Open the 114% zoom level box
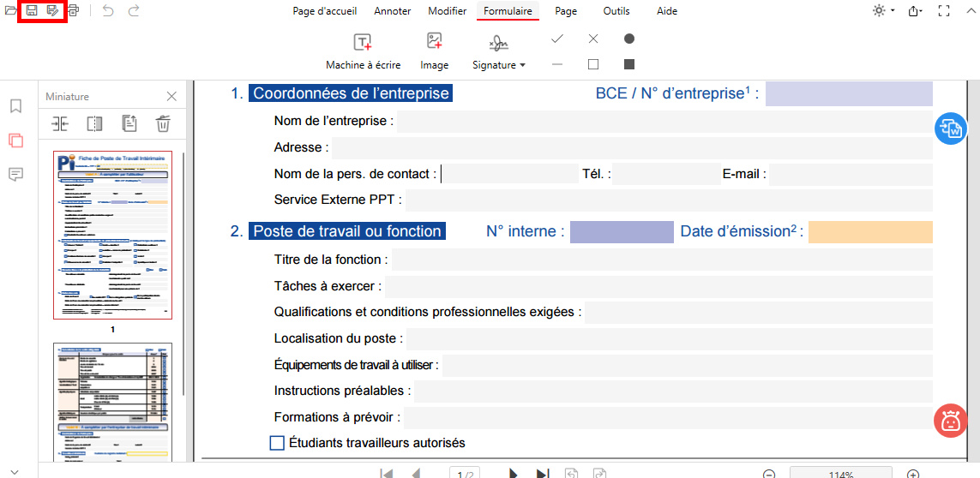The height and width of the screenshot is (478, 980). tap(841, 474)
